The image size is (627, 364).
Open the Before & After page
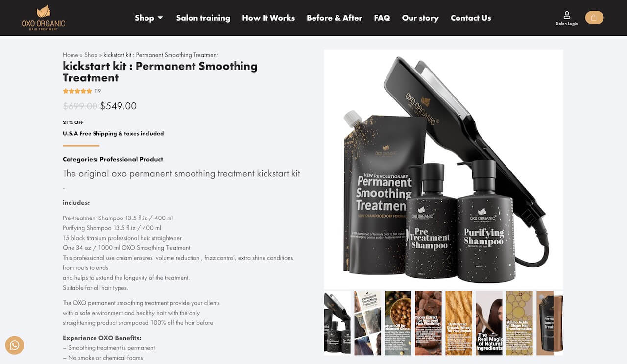click(335, 18)
